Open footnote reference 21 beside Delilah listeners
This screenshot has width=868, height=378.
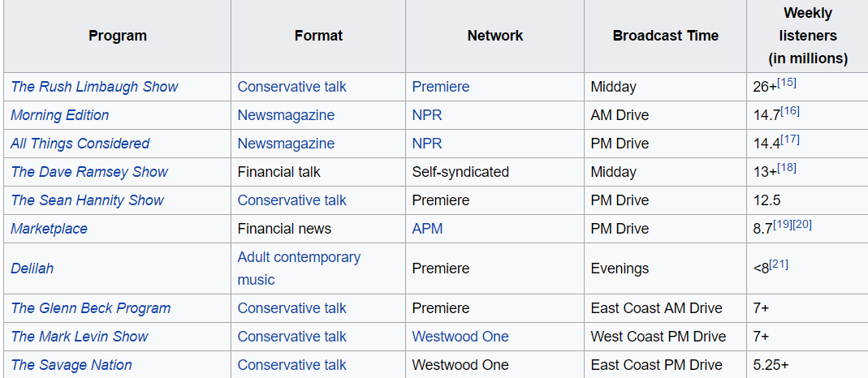tap(779, 264)
